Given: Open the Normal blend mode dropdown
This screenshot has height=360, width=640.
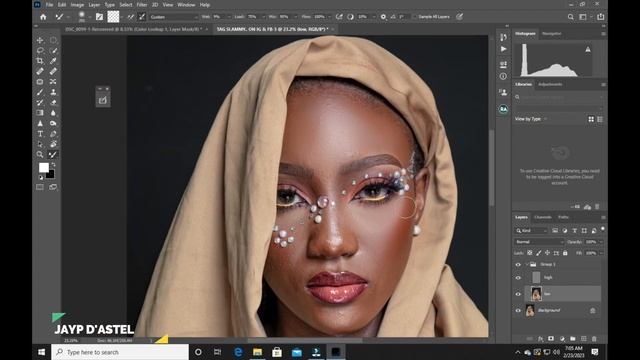Looking at the screenshot, I should (x=539, y=242).
